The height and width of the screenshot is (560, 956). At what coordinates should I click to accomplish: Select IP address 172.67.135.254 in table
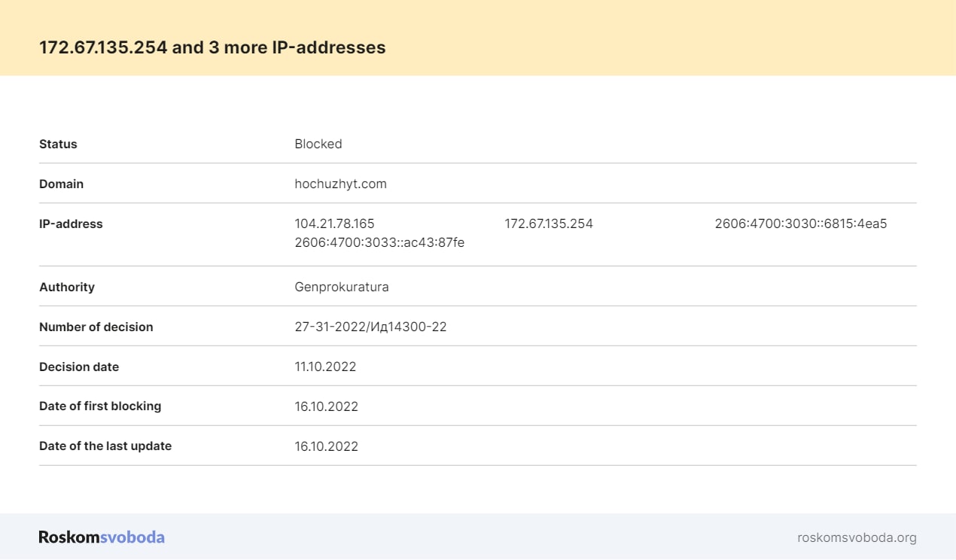tap(548, 224)
